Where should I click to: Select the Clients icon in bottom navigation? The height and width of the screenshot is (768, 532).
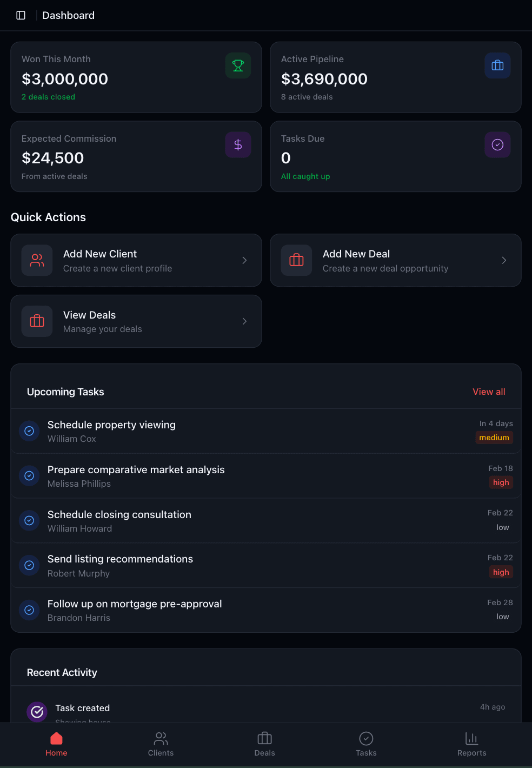[161, 744]
